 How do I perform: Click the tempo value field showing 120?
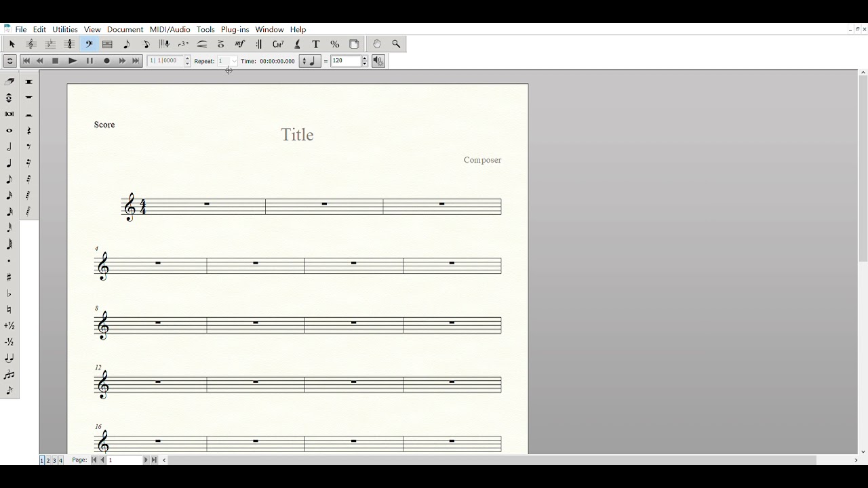[x=346, y=61]
